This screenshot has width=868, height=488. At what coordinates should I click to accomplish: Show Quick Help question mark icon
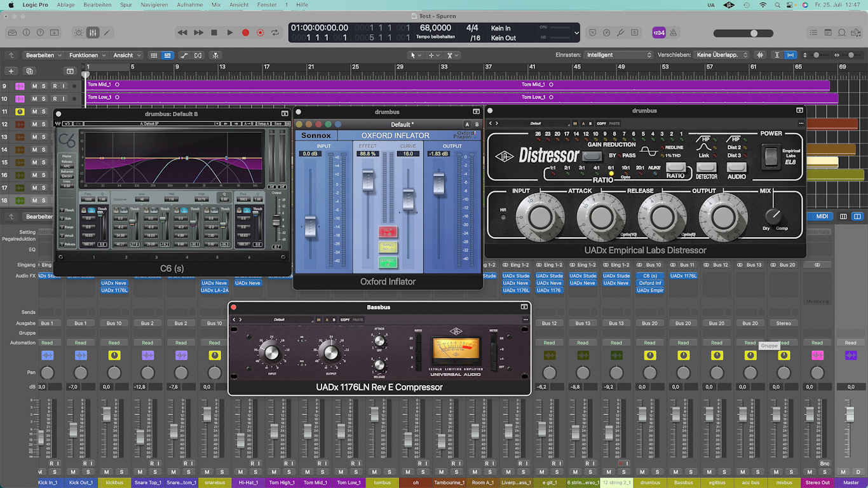(41, 32)
